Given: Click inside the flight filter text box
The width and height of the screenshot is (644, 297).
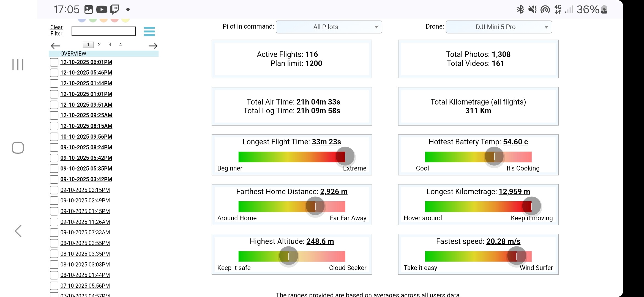Looking at the screenshot, I should pyautogui.click(x=103, y=31).
